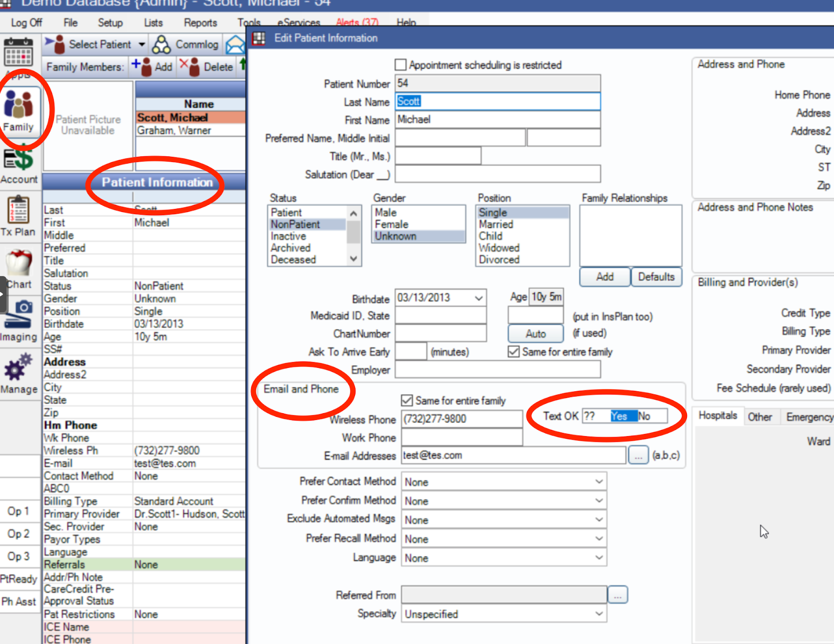Click the Defaults button
This screenshot has height=644, width=834.
pos(656,277)
